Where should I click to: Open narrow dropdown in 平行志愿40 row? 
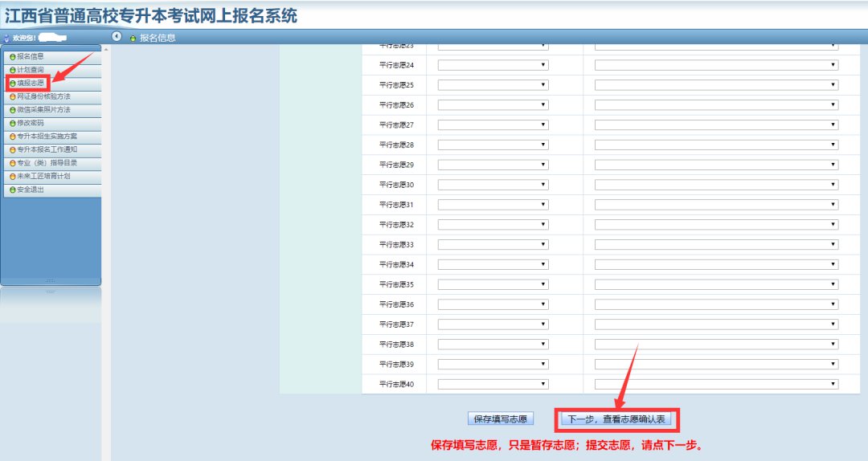coord(493,384)
